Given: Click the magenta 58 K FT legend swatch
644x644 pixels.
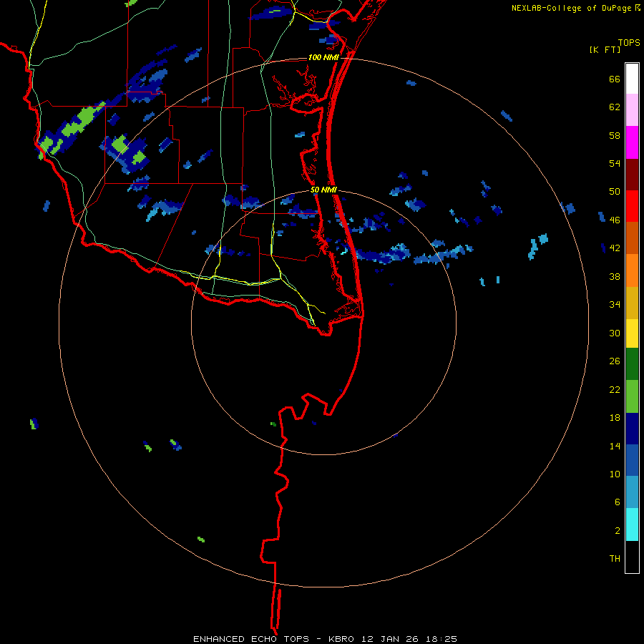Looking at the screenshot, I should click(x=632, y=142).
